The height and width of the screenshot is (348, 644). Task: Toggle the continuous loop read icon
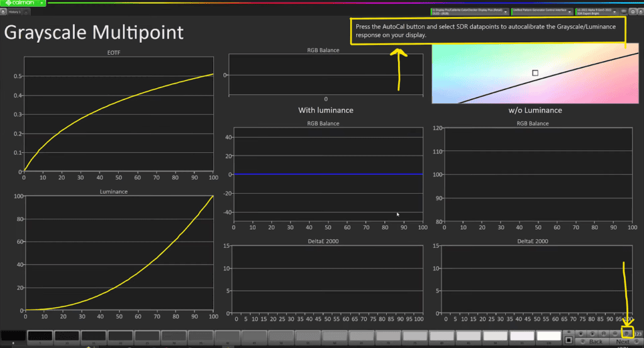click(x=615, y=334)
